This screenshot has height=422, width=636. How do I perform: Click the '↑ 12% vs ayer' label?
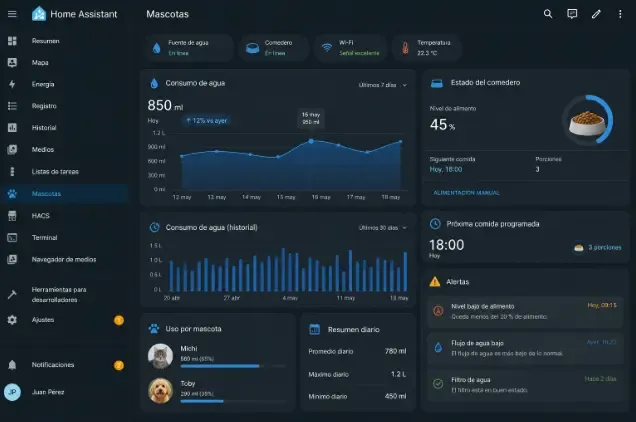[x=206, y=121]
